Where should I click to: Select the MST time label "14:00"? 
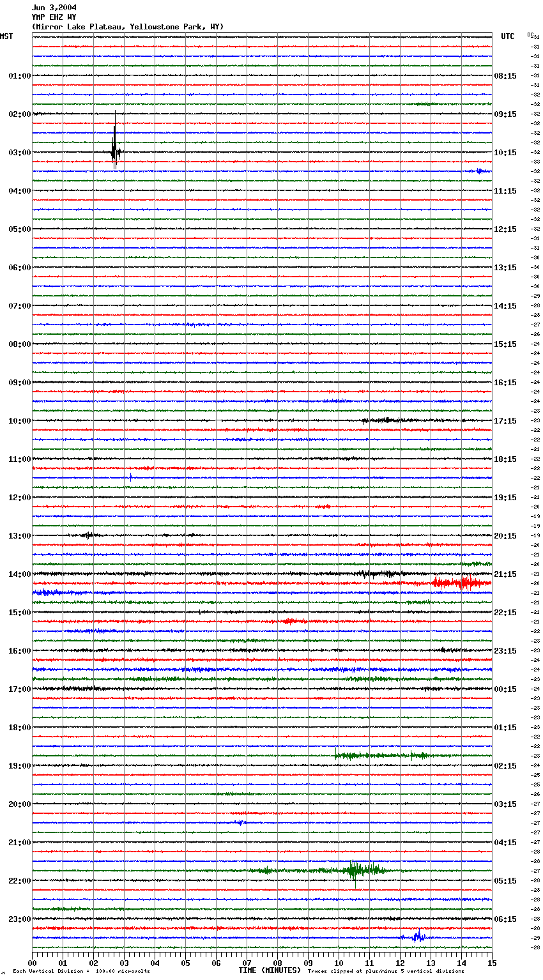click(x=20, y=574)
